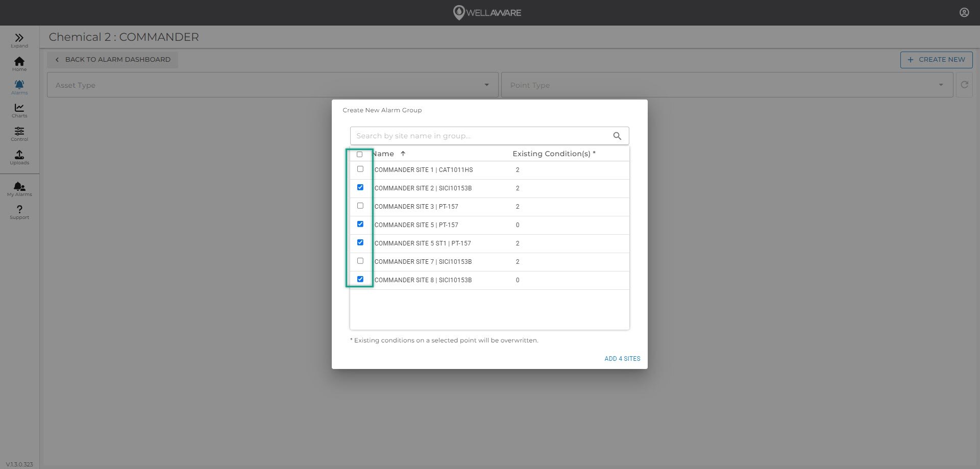Check COMMANDER SITE 3 checkbox
The height and width of the screenshot is (469, 980).
360,206
